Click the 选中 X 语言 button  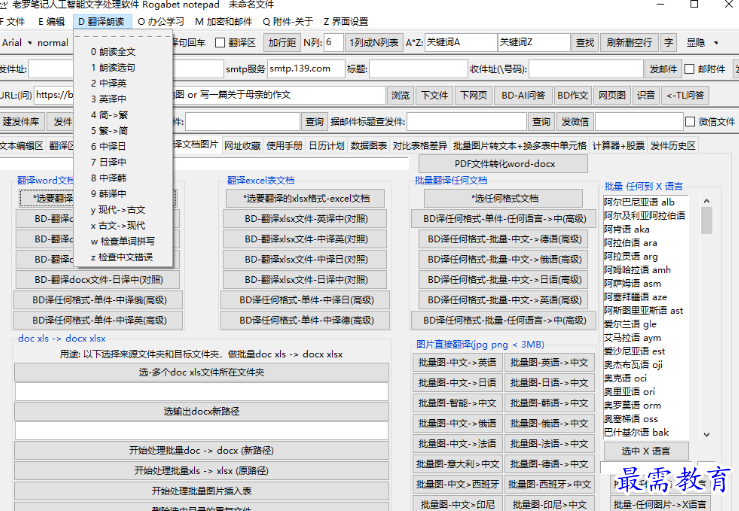tap(646, 451)
